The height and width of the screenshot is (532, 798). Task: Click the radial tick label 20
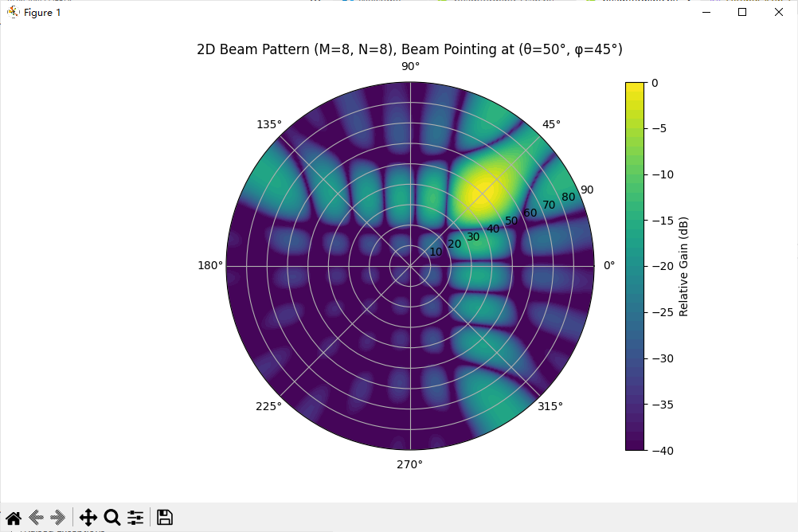click(x=455, y=244)
